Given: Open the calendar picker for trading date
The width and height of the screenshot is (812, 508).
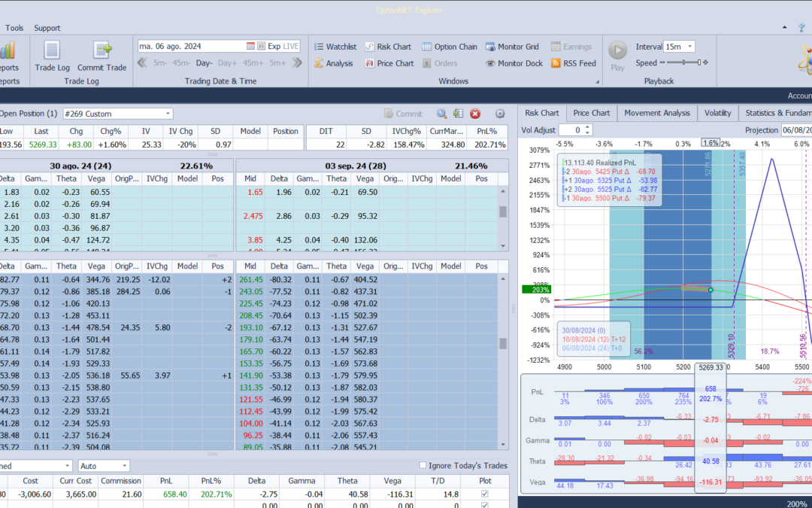Looking at the screenshot, I should pos(250,46).
